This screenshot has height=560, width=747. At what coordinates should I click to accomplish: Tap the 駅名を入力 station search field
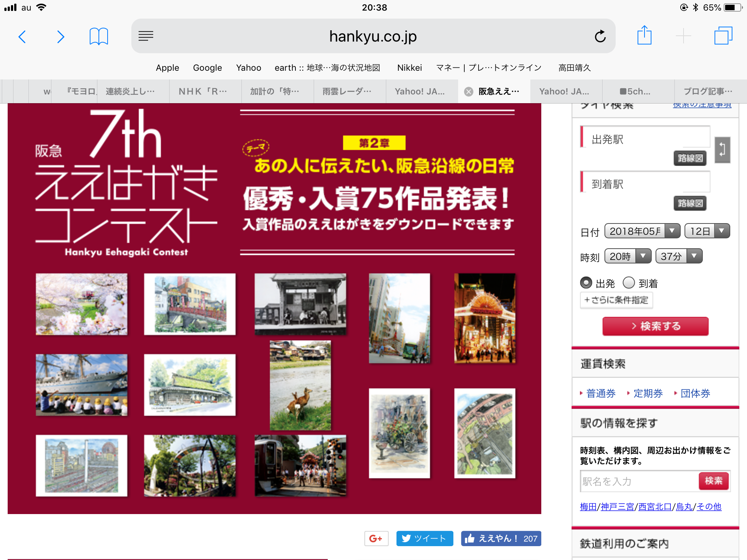point(639,481)
